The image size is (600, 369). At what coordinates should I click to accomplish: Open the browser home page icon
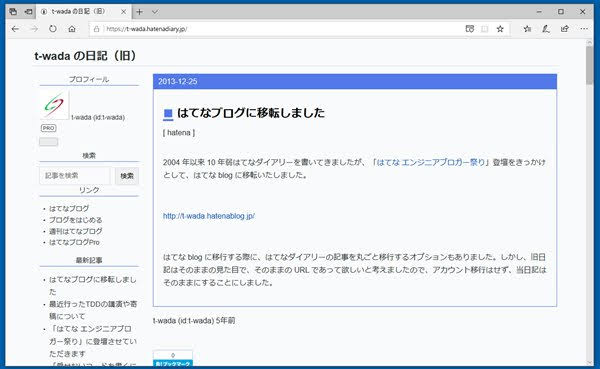[x=72, y=29]
